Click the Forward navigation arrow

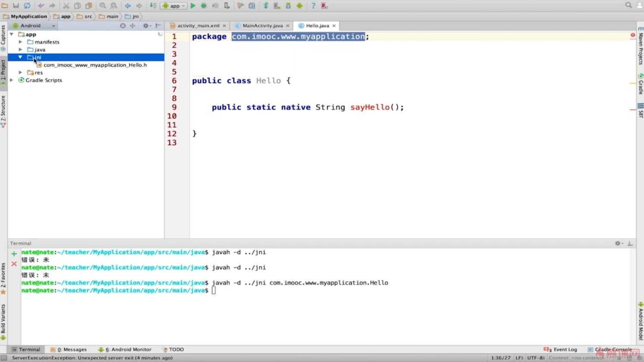click(139, 6)
